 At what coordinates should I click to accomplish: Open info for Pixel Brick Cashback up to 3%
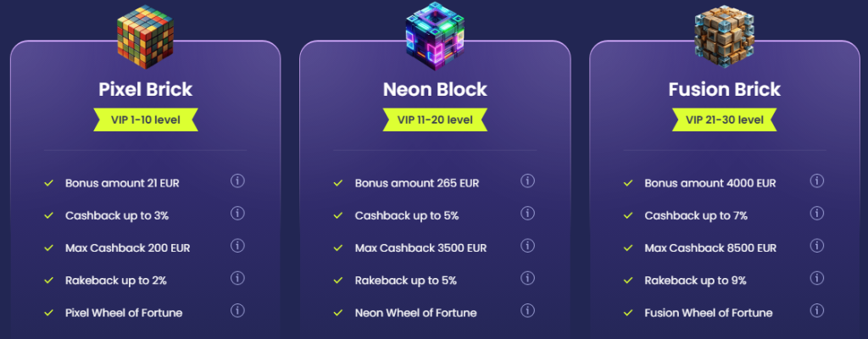(237, 214)
